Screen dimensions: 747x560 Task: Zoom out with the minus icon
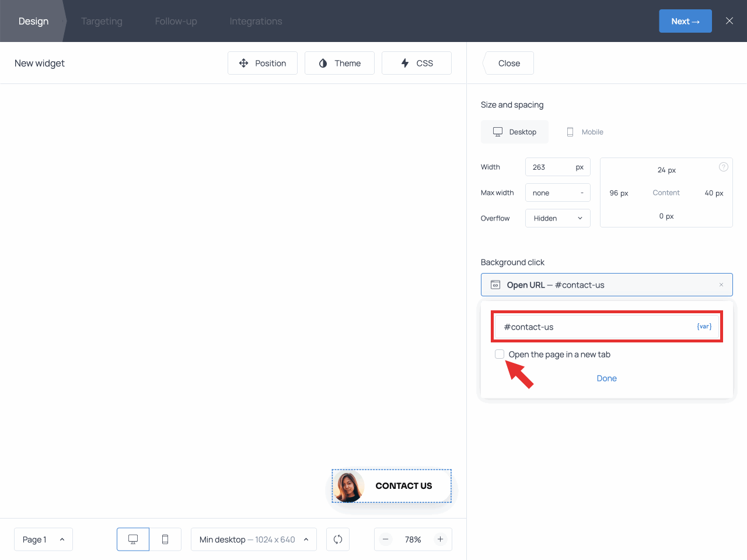[386, 540]
